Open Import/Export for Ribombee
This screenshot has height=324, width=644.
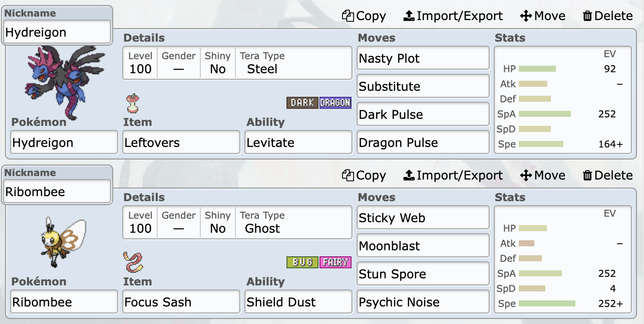(x=453, y=176)
